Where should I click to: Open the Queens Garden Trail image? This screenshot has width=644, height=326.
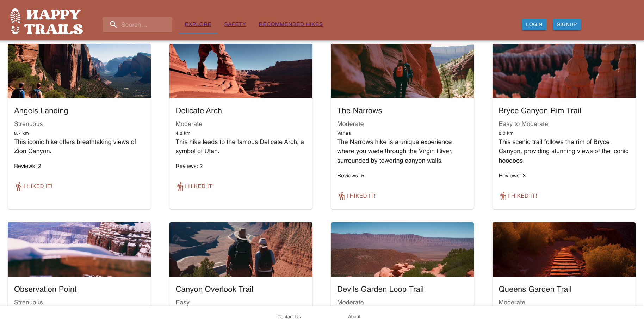(564, 249)
